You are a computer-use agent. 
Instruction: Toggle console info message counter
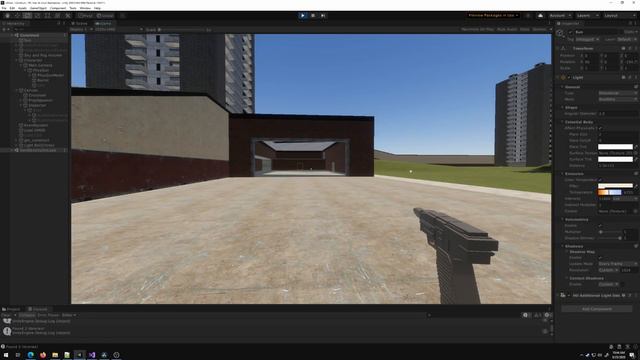[527, 315]
